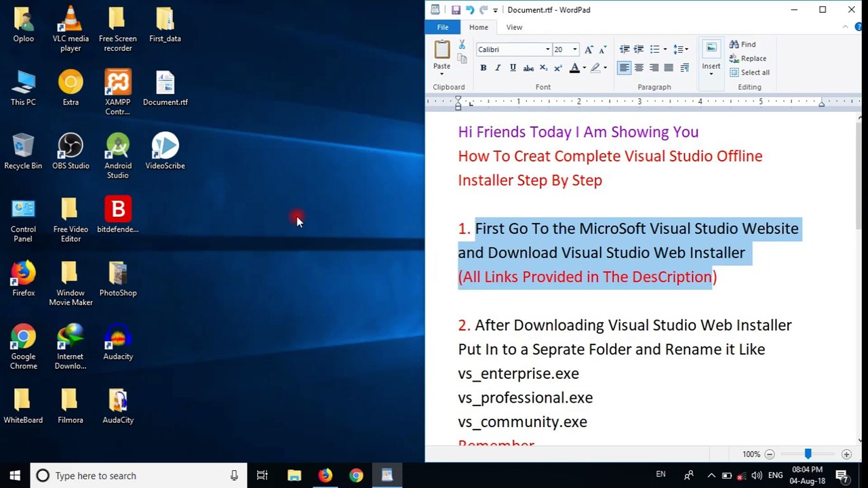Image resolution: width=868 pixels, height=488 pixels.
Task: Open the notification Action Center
Action: (842, 476)
